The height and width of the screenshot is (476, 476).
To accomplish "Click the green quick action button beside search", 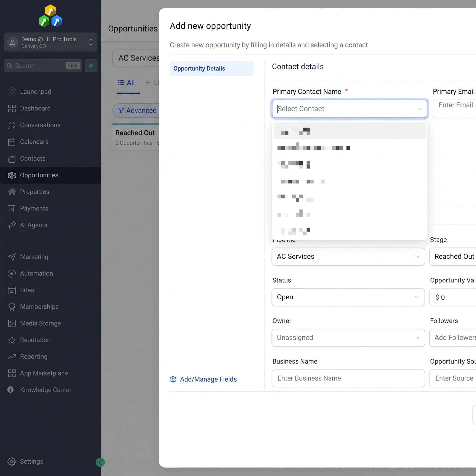I will pyautogui.click(x=91, y=66).
